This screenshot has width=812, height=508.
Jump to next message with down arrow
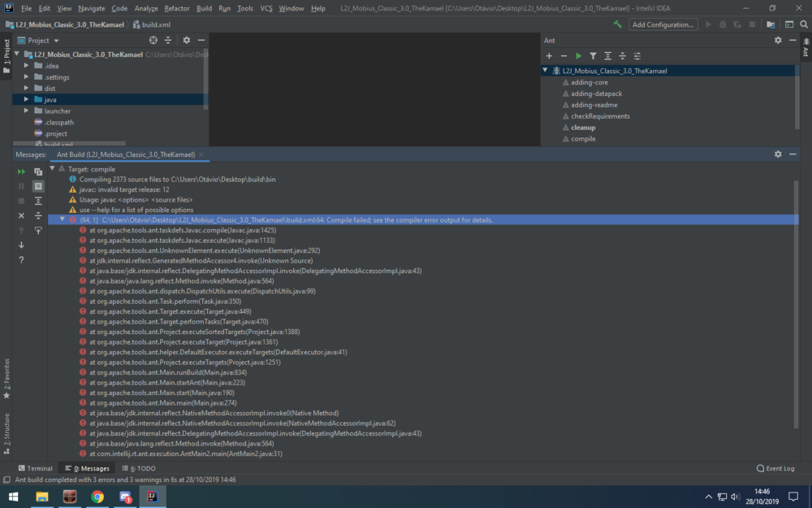coord(22,245)
